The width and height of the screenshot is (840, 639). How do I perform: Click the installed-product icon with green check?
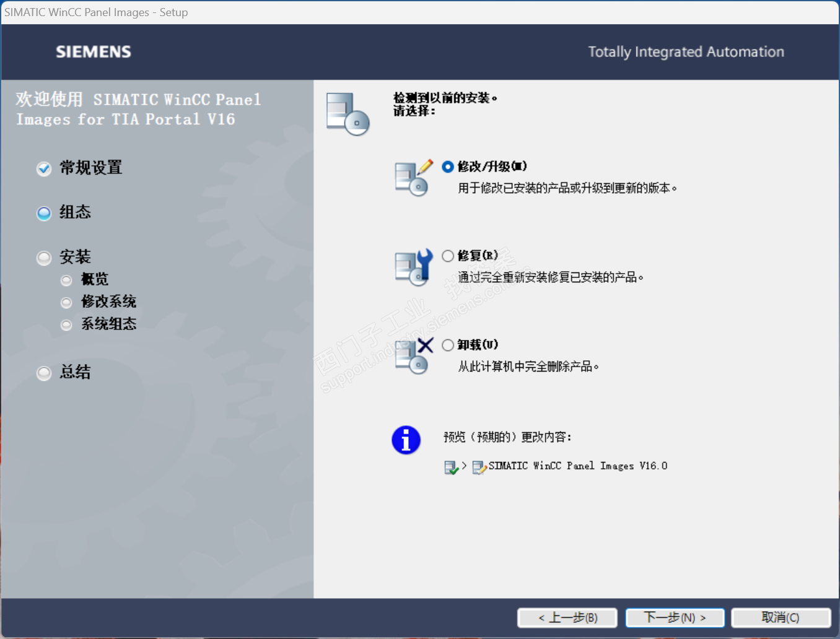tap(452, 467)
